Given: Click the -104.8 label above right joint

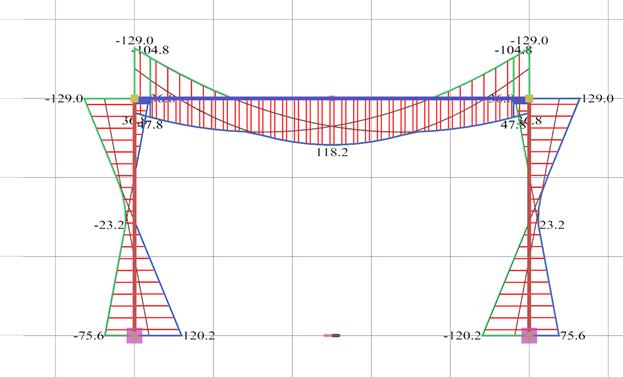Looking at the screenshot, I should tap(513, 50).
